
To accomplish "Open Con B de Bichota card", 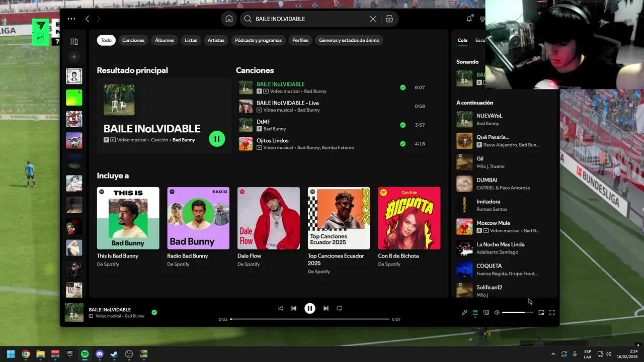I will (409, 226).
